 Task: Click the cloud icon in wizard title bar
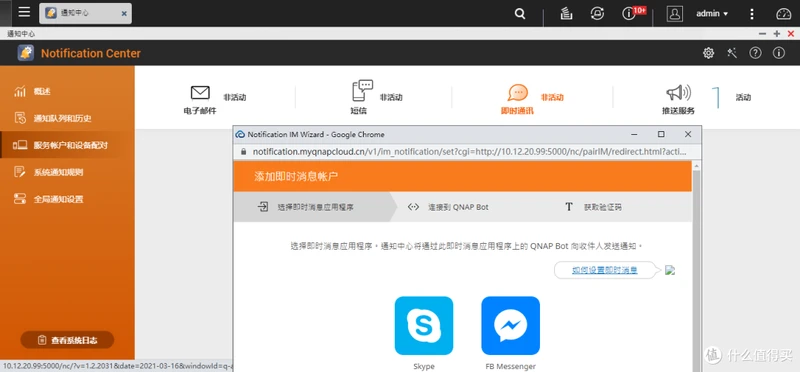(x=240, y=135)
